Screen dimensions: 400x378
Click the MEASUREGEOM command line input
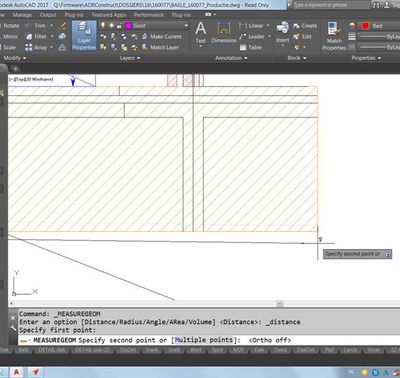[207, 340]
